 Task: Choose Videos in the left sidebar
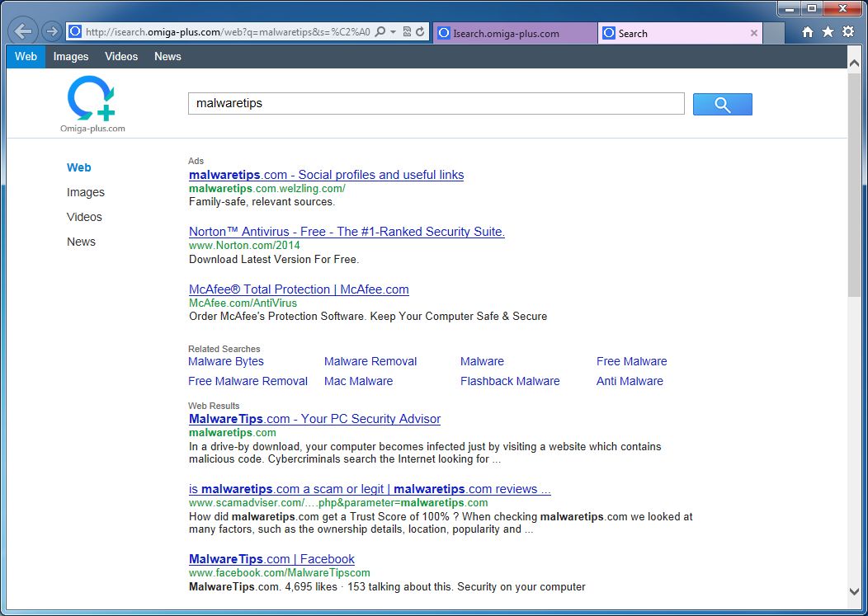pyautogui.click(x=84, y=217)
